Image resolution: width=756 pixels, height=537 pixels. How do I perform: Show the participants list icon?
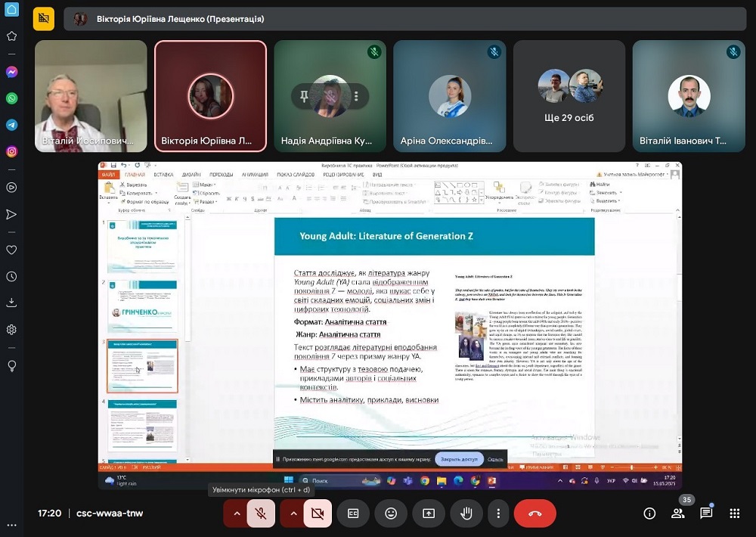click(677, 513)
